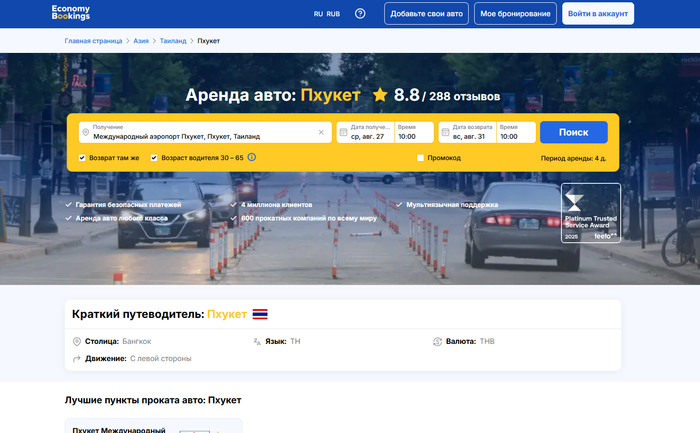Open the help question mark icon
700x433 pixels.
[360, 14]
